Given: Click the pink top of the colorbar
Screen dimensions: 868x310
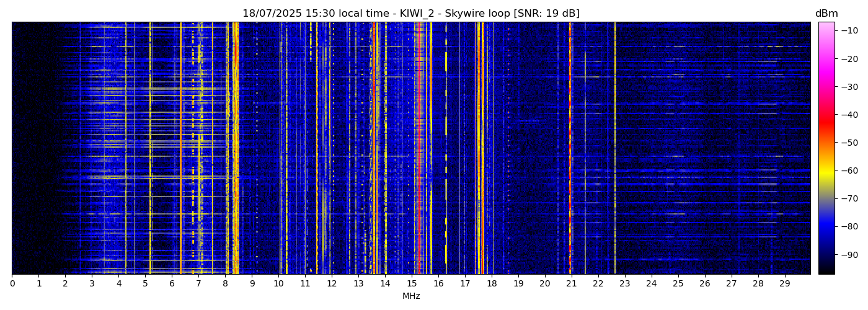Looking at the screenshot, I should [x=826, y=26].
